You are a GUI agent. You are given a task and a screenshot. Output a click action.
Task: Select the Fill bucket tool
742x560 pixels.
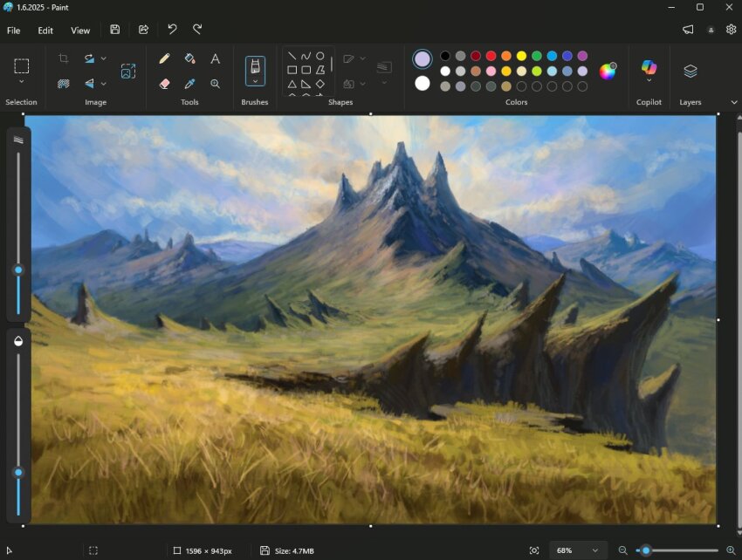pos(189,58)
